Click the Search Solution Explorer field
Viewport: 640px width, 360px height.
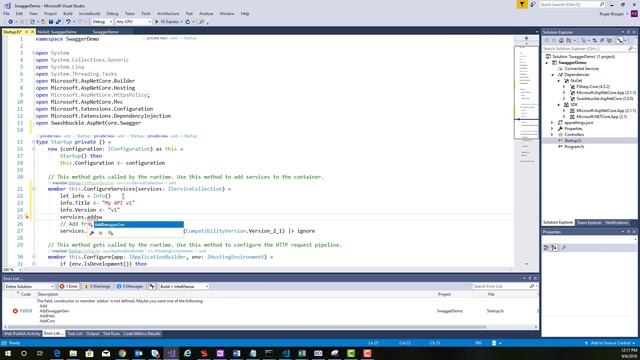pos(589,49)
